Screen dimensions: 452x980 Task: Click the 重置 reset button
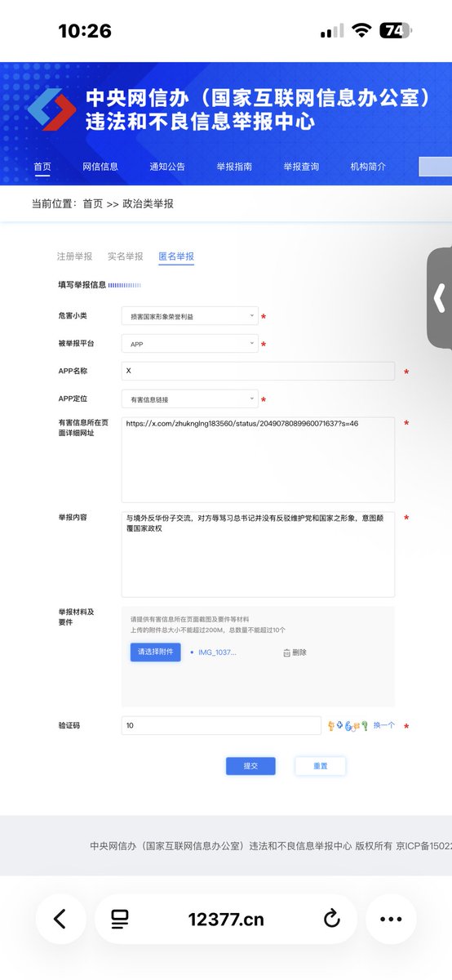pyautogui.click(x=321, y=766)
